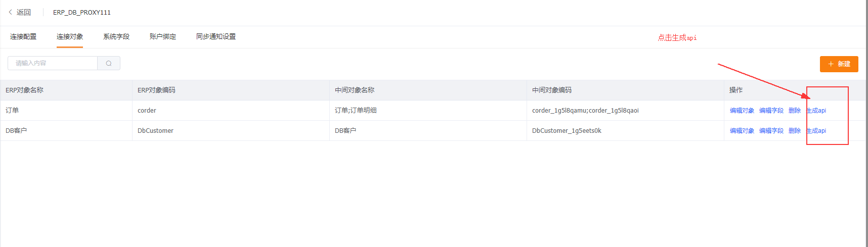Click 编辑对象 for the 订单 row

coord(742,111)
